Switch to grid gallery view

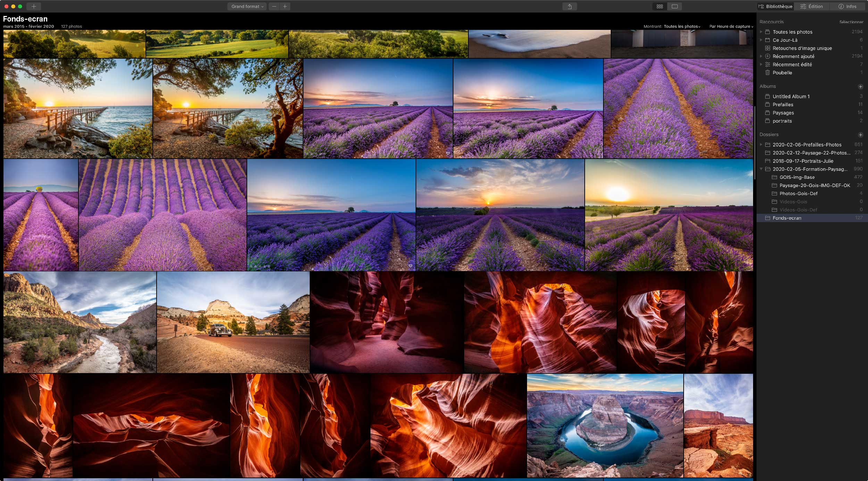pos(660,6)
